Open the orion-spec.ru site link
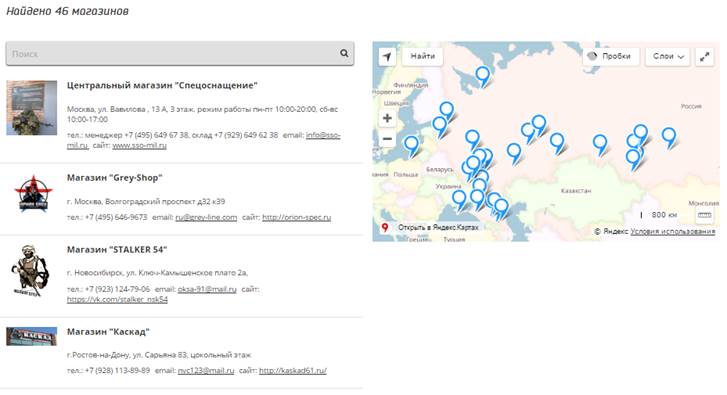Image resolution: width=727 pixels, height=395 pixels. pyautogui.click(x=296, y=217)
